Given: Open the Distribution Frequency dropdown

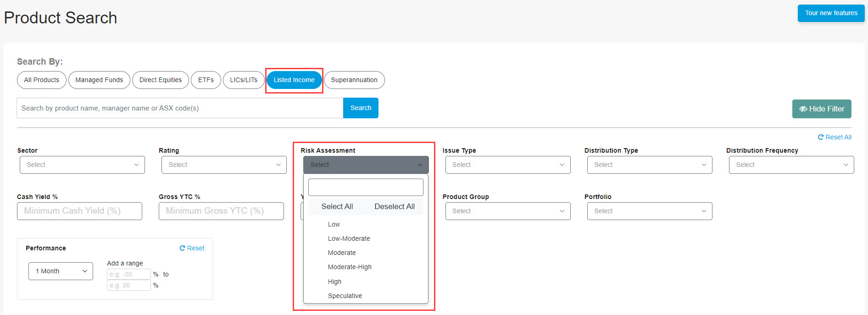Looking at the screenshot, I should [x=791, y=165].
